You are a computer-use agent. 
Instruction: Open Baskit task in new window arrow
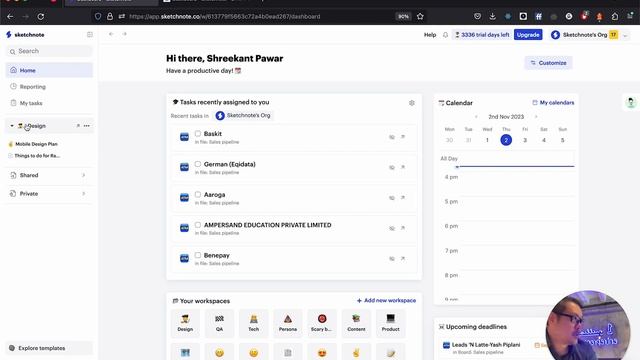[x=403, y=137]
